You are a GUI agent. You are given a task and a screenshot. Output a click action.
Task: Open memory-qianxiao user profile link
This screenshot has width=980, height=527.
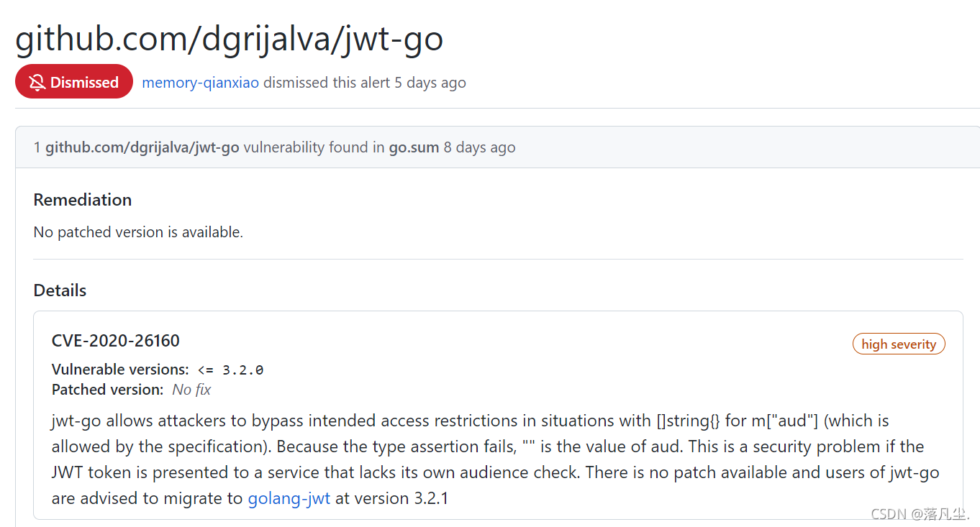coord(201,83)
